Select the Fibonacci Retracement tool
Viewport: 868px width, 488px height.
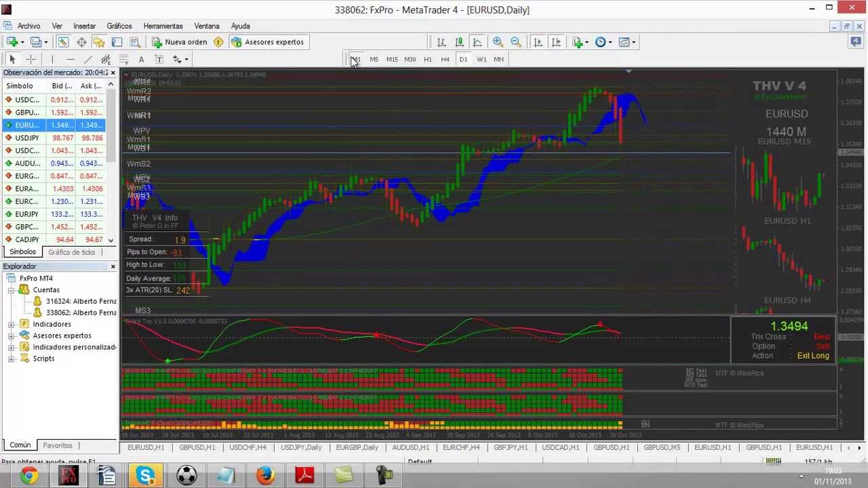pos(123,60)
